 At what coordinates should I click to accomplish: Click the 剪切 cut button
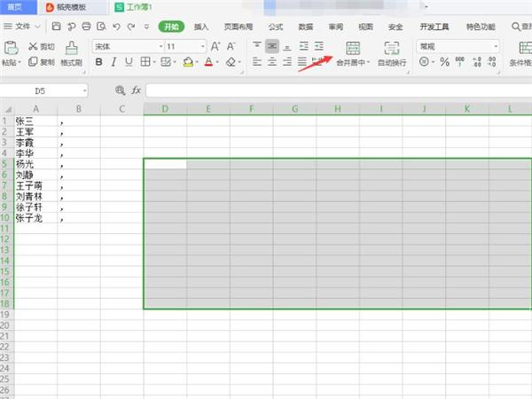[42, 46]
